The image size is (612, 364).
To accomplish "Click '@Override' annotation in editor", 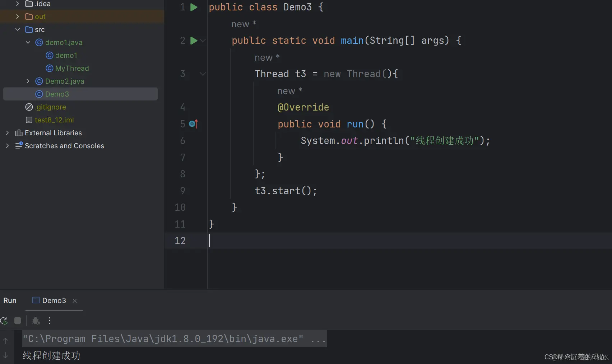I will point(303,107).
